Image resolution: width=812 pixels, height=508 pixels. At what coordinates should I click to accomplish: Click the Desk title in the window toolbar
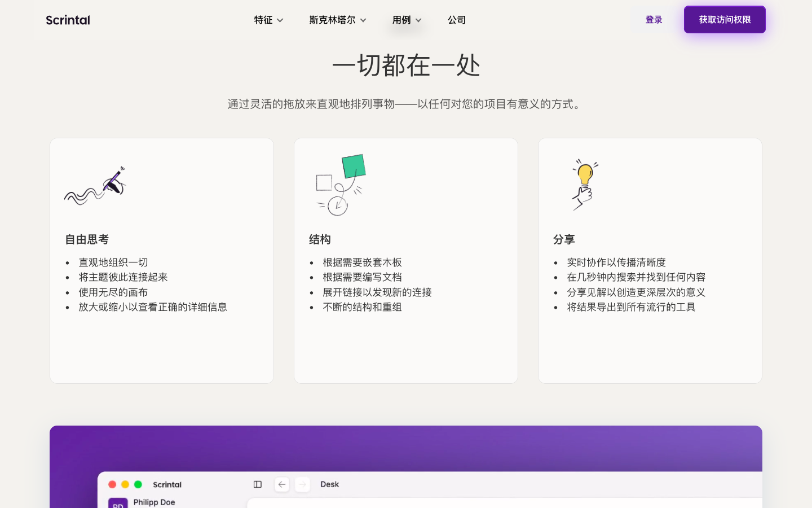pos(329,484)
